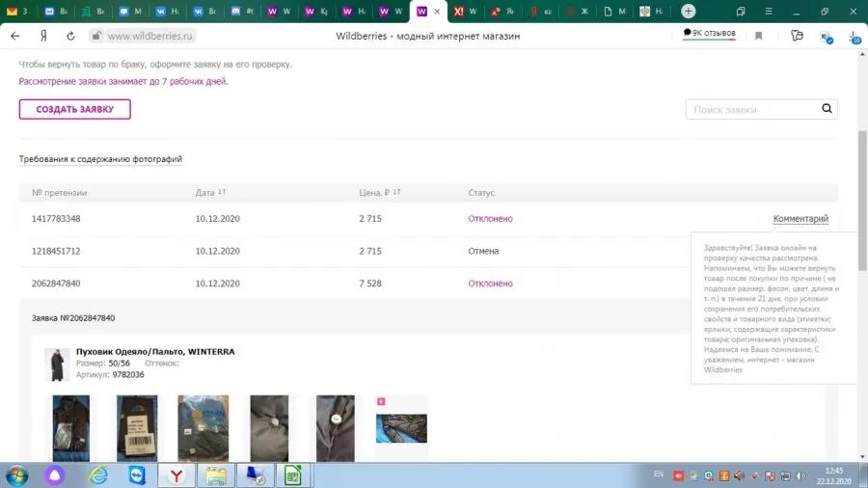The image size is (868, 488).
Task: Open the second photo showing the barcode label
Action: [137, 428]
